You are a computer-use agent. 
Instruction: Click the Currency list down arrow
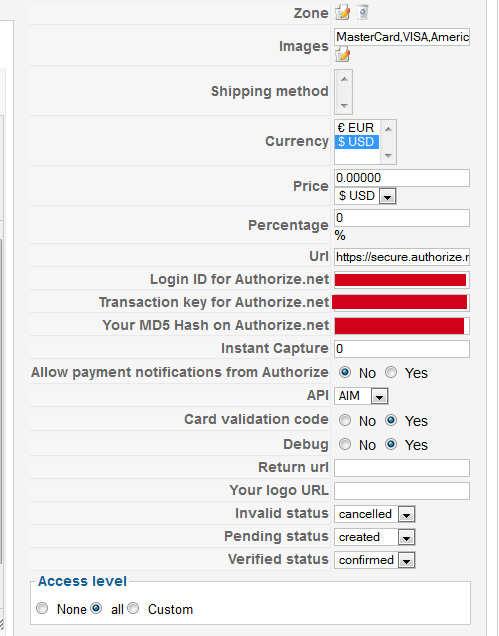(388, 156)
